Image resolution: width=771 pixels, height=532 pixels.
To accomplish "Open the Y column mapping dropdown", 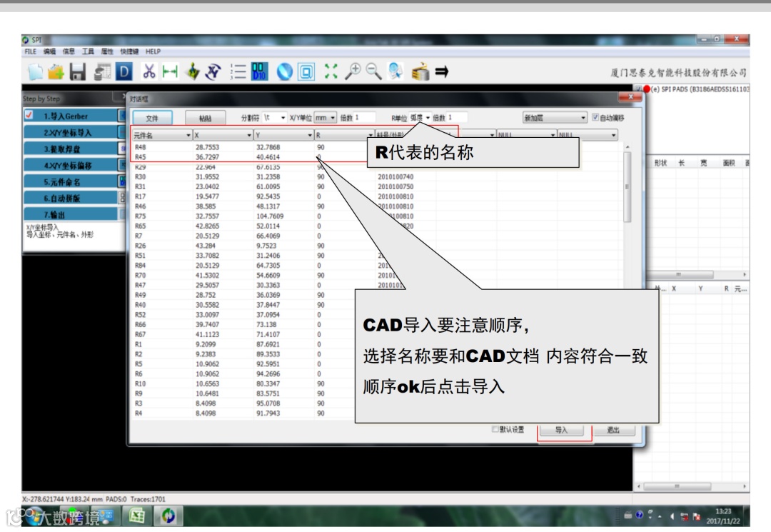I will click(283, 135).
